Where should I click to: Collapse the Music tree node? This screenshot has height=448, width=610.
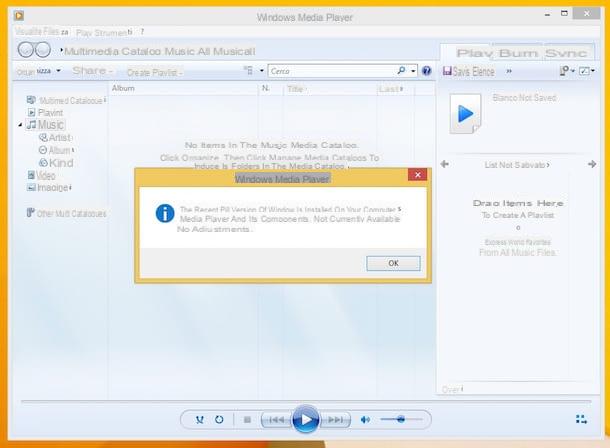[x=20, y=125]
